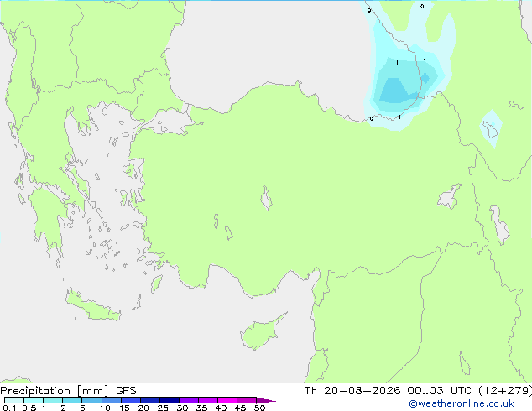
Task: Click the '10' label under the legend
Action: (105, 408)
